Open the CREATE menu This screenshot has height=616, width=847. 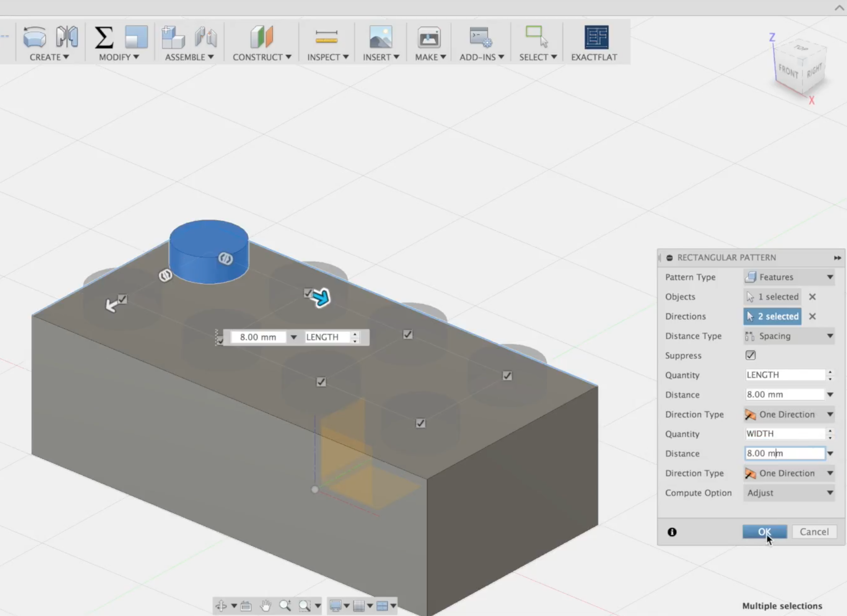(49, 57)
